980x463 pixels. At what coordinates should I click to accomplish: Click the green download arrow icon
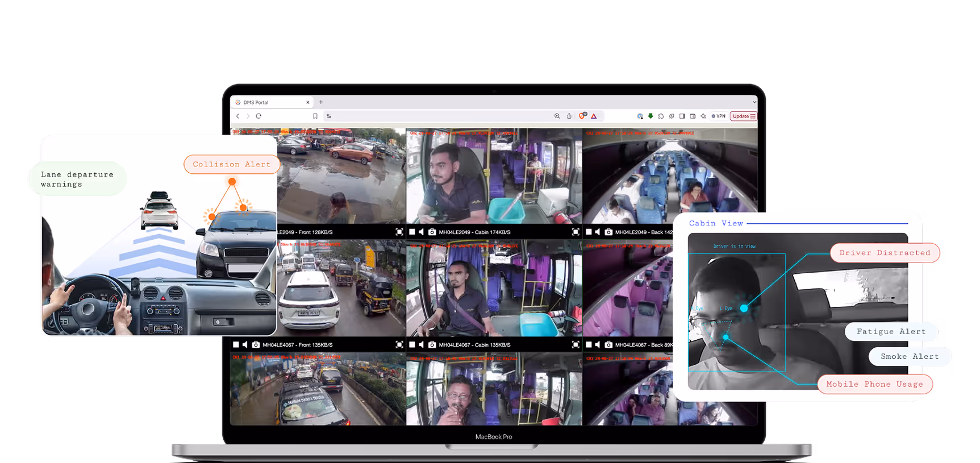pos(650,116)
